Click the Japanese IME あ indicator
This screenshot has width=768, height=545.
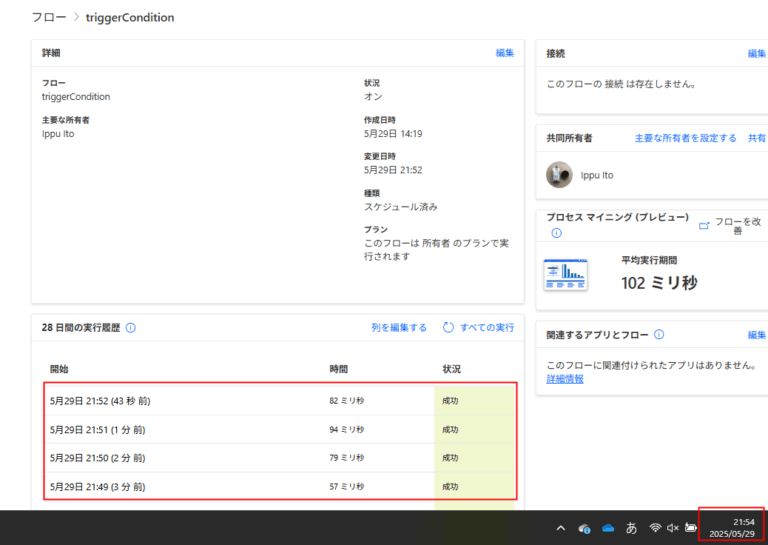pyautogui.click(x=631, y=528)
